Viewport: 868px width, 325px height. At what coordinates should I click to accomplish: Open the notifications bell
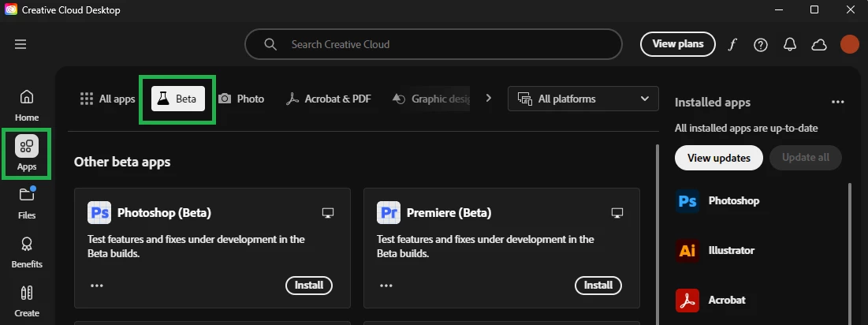tap(790, 44)
